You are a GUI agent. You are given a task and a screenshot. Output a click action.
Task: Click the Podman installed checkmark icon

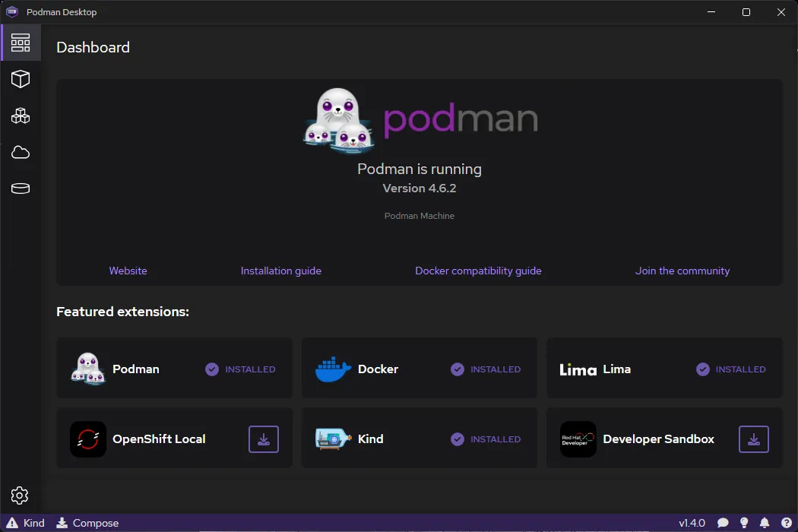click(212, 369)
